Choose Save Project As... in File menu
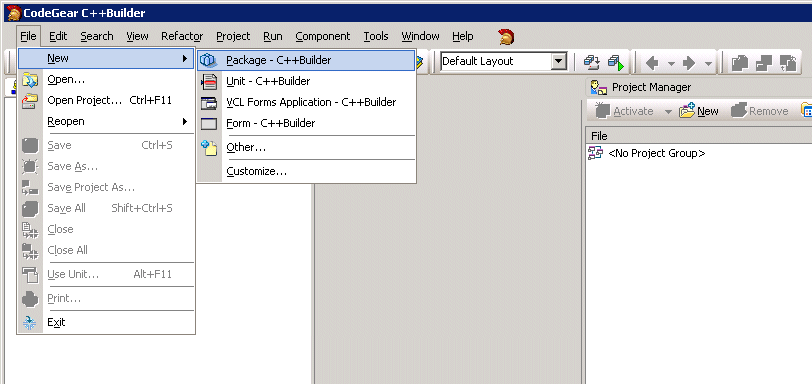The width and height of the screenshot is (812, 384). point(106,187)
